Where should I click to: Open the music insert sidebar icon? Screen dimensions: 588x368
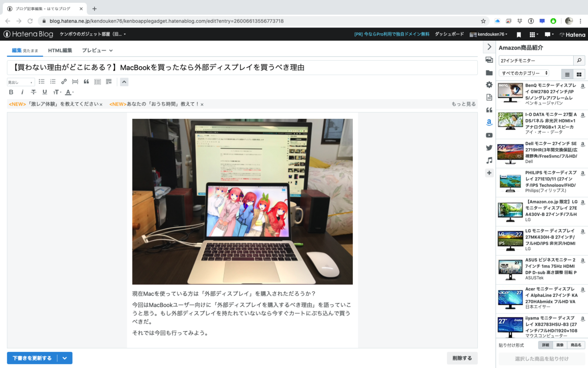click(489, 160)
